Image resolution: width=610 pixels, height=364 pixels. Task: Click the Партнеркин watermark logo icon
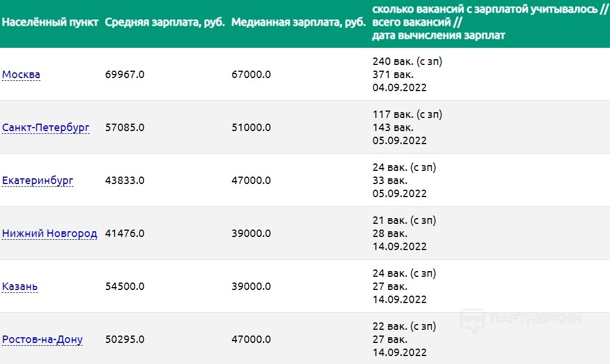click(472, 321)
